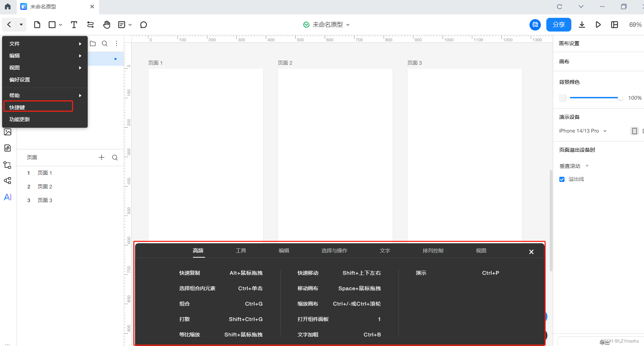Open the 69% zoom level control
The height and width of the screenshot is (346, 644).
[635, 25]
